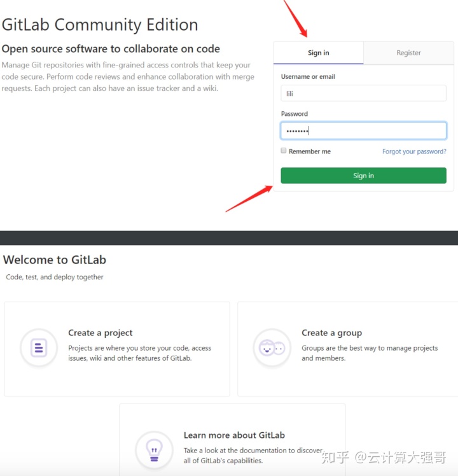Open the Create a project heading
The height and width of the screenshot is (476, 458).
(x=100, y=333)
